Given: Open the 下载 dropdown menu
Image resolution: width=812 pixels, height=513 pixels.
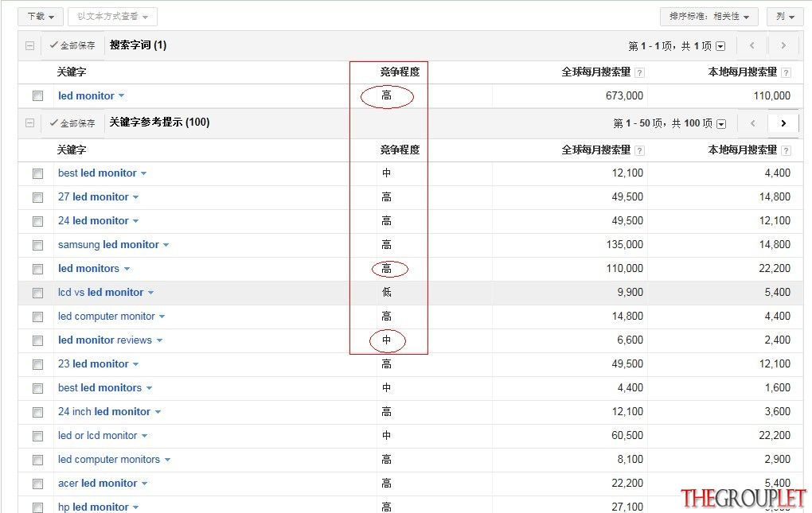Looking at the screenshot, I should coord(41,17).
